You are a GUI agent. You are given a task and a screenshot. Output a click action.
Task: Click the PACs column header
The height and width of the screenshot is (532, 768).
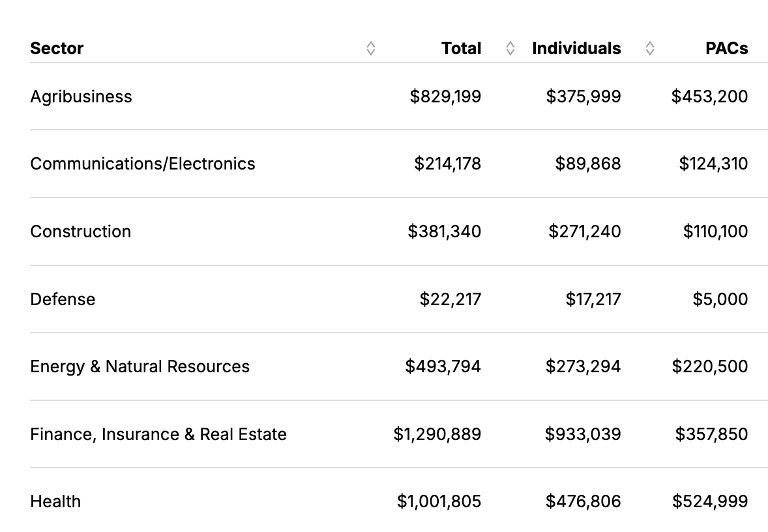(726, 48)
